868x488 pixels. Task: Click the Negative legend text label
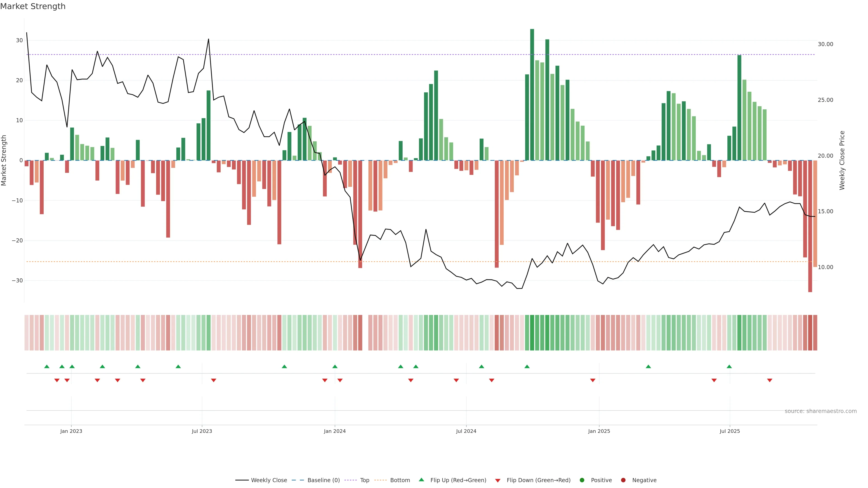(644, 480)
